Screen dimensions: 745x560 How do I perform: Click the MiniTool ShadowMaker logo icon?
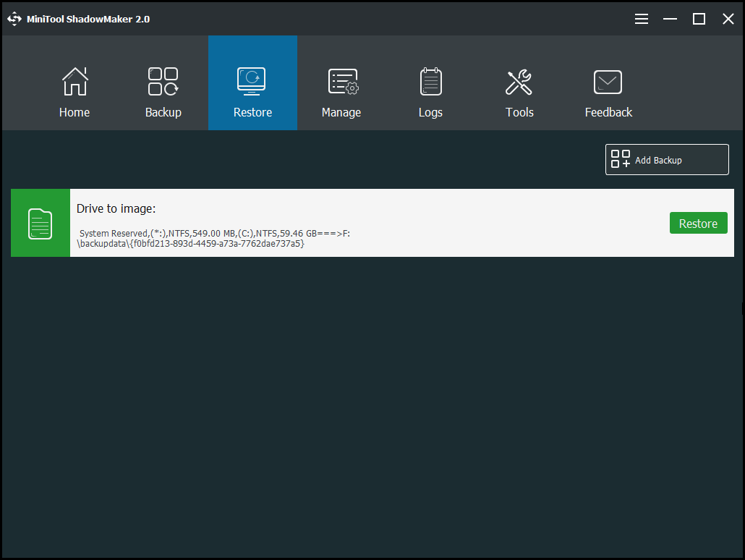pos(15,20)
